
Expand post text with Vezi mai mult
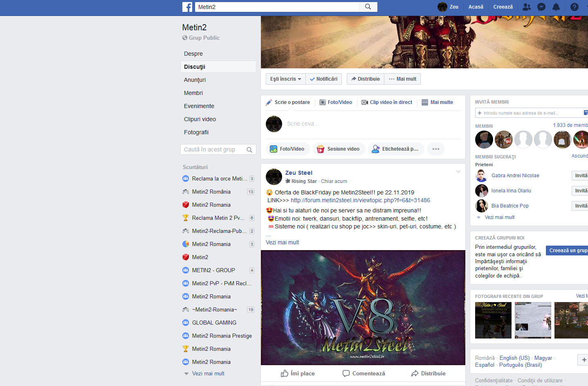coord(282,242)
